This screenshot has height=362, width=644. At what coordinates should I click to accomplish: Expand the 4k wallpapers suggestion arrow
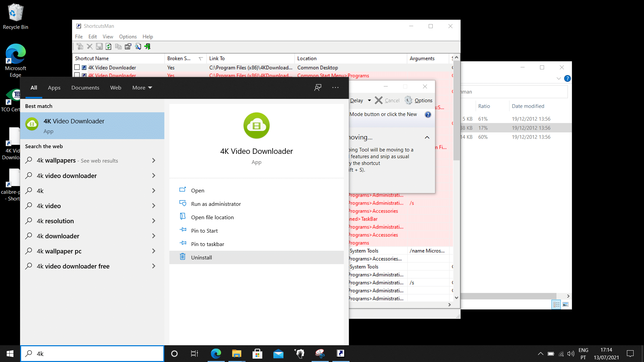154,161
